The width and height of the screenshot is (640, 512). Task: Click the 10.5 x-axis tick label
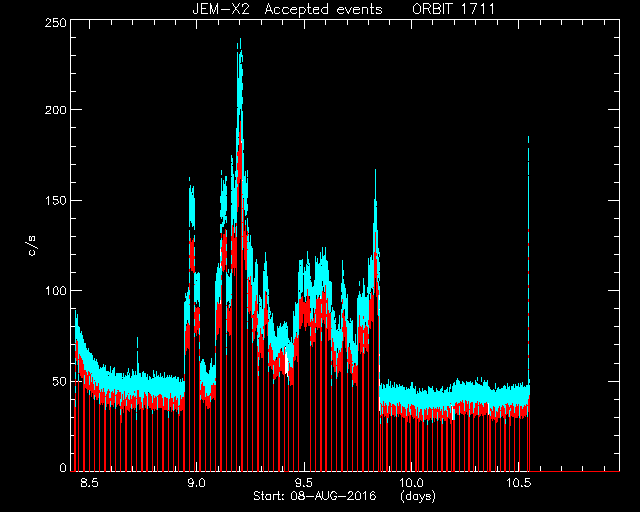(x=518, y=483)
